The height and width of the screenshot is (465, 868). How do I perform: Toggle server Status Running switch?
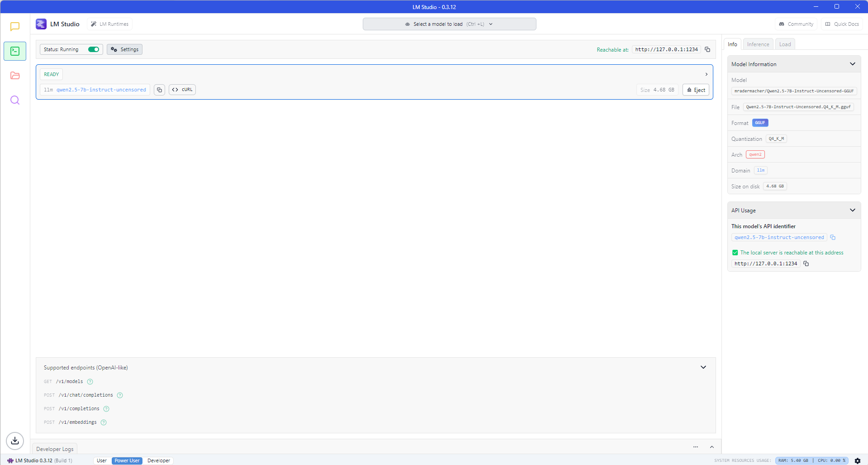click(94, 49)
